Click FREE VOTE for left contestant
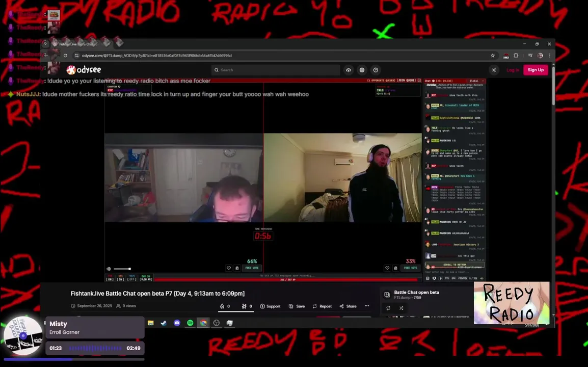Screen dimensions: 588x367 [252, 268]
